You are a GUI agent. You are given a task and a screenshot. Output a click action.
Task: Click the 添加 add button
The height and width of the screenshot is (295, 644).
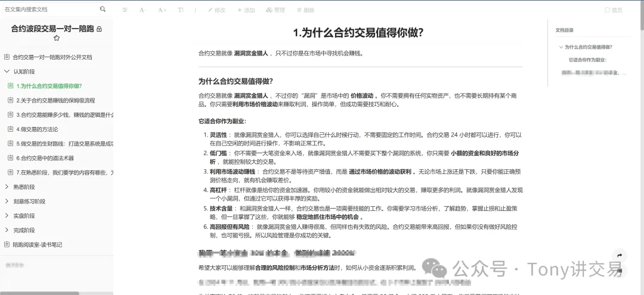pos(246,10)
